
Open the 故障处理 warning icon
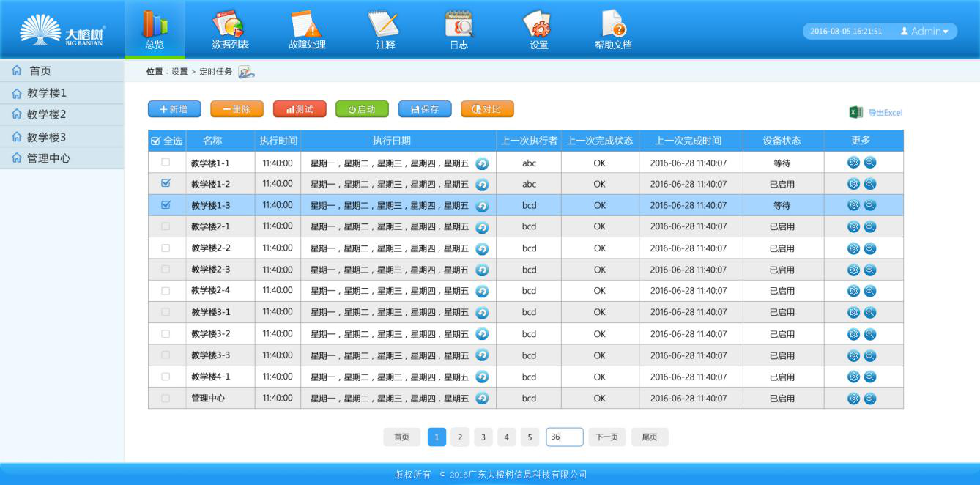(x=306, y=24)
